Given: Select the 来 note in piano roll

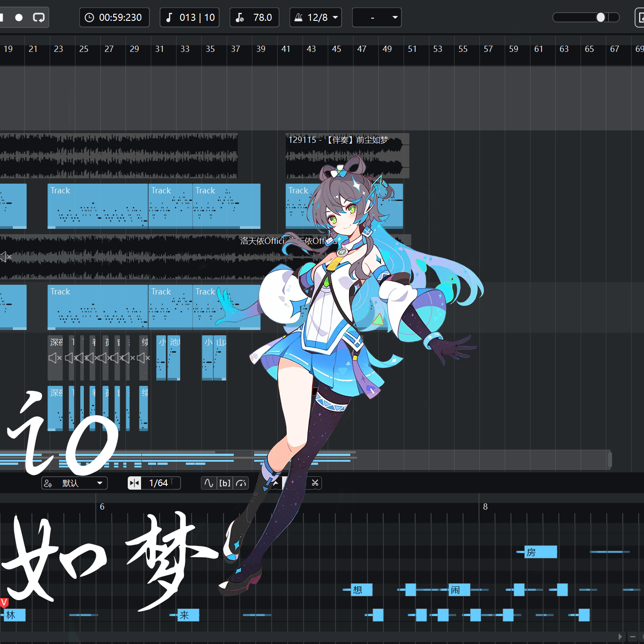Looking at the screenshot, I should [x=188, y=615].
